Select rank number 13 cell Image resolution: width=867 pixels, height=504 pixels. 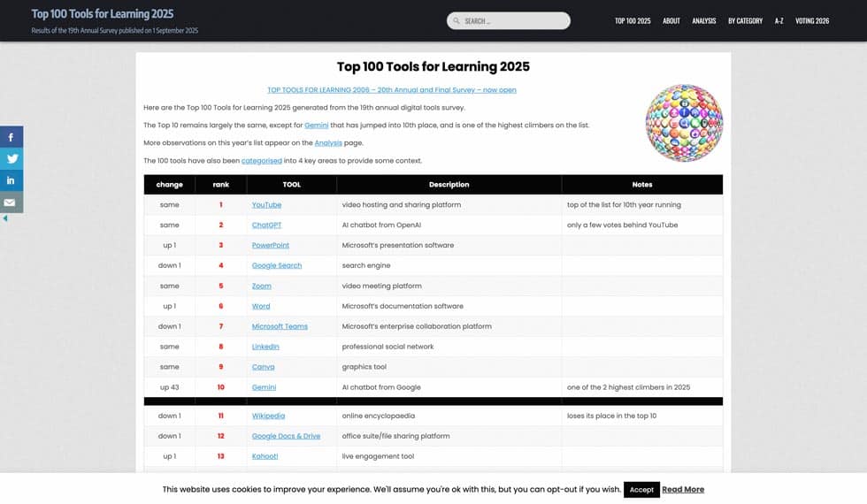coord(220,456)
